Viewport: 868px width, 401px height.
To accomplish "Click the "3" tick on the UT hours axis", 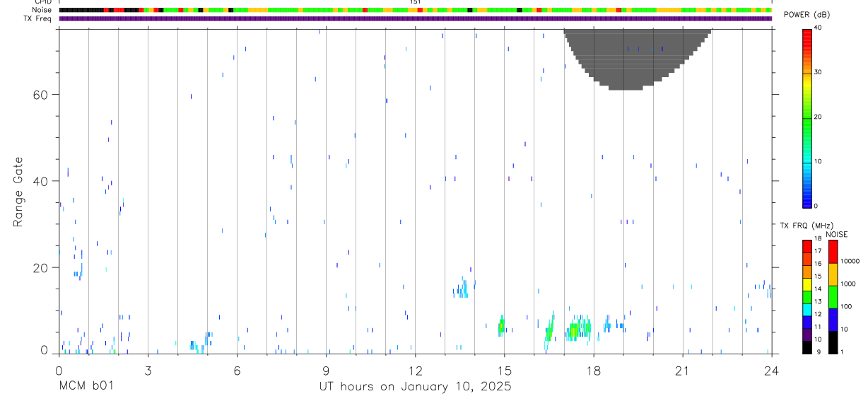I will (148, 371).
